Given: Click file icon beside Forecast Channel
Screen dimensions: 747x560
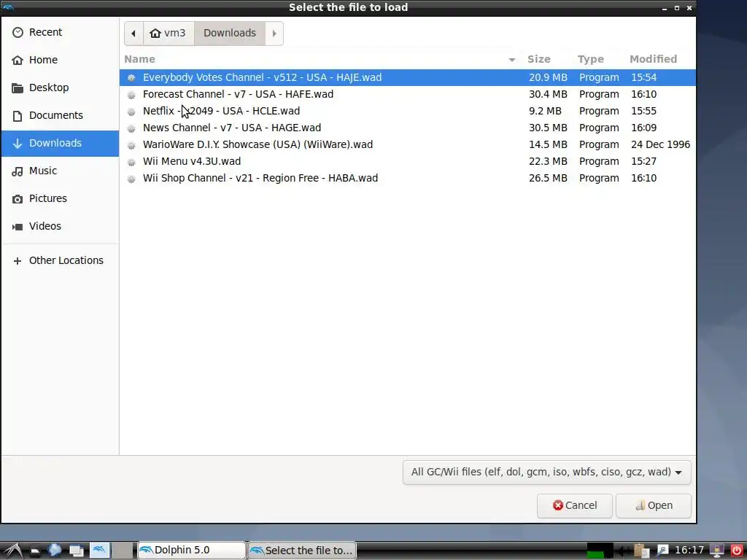Looking at the screenshot, I should click(131, 95).
